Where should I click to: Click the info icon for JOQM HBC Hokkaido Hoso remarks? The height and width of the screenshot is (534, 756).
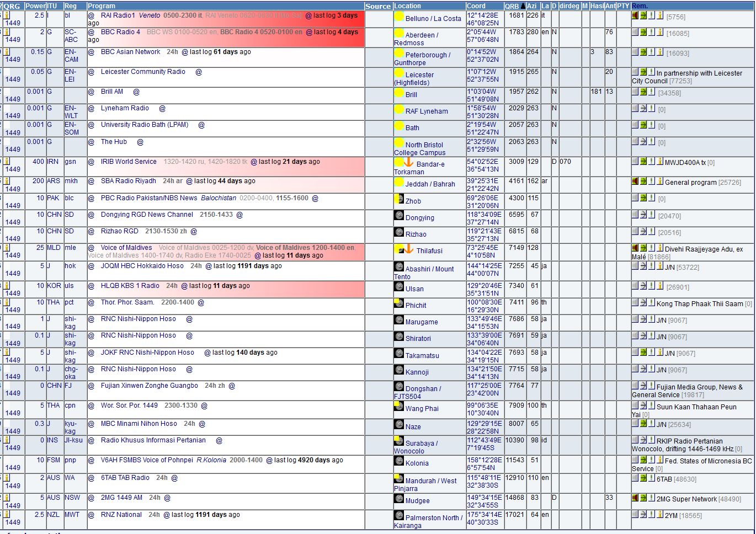click(x=660, y=266)
